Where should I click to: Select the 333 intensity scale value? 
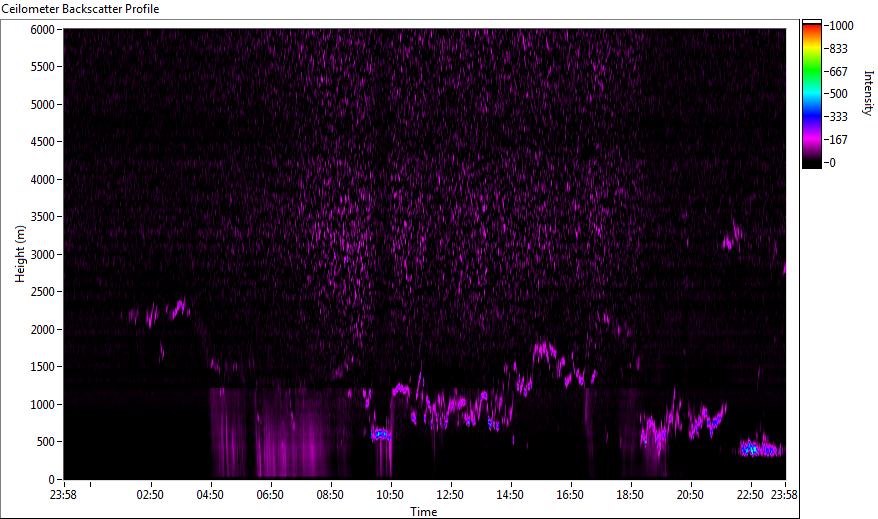pyautogui.click(x=838, y=117)
